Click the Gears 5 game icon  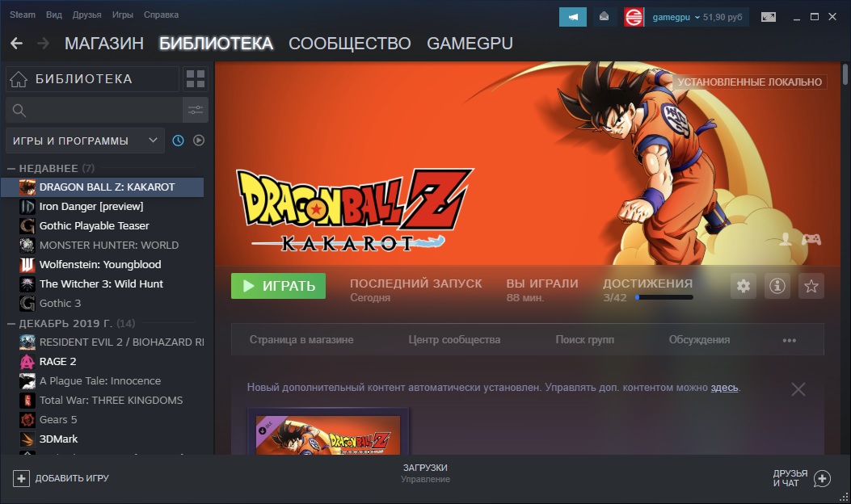point(27,420)
